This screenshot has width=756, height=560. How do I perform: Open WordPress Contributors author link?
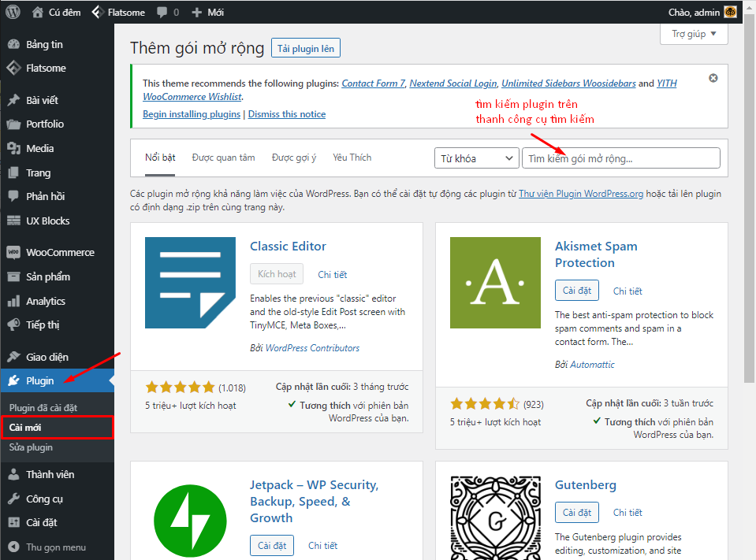pos(312,347)
